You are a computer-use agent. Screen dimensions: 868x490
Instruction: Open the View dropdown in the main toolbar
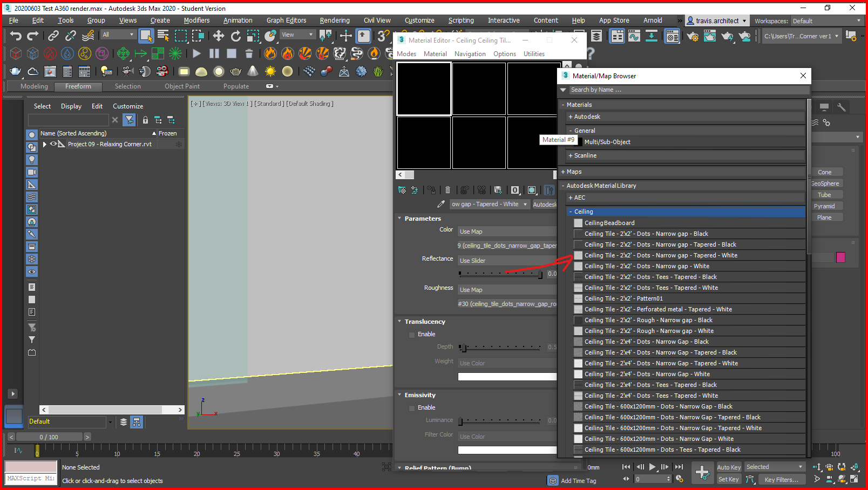297,34
